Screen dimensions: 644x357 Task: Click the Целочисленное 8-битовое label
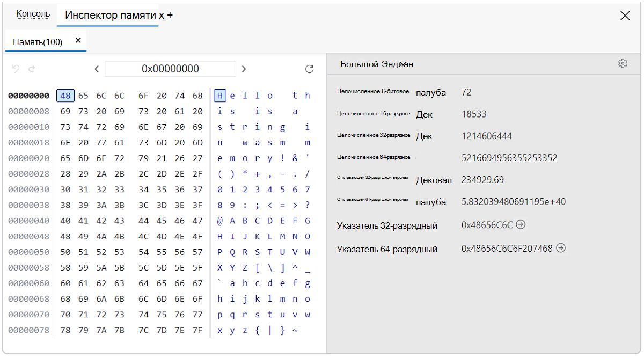coord(373,92)
